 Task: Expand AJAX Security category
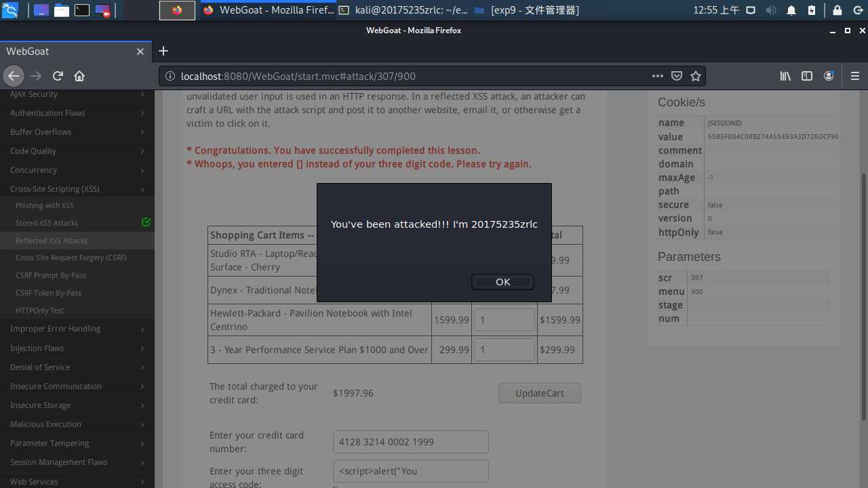[x=77, y=94]
